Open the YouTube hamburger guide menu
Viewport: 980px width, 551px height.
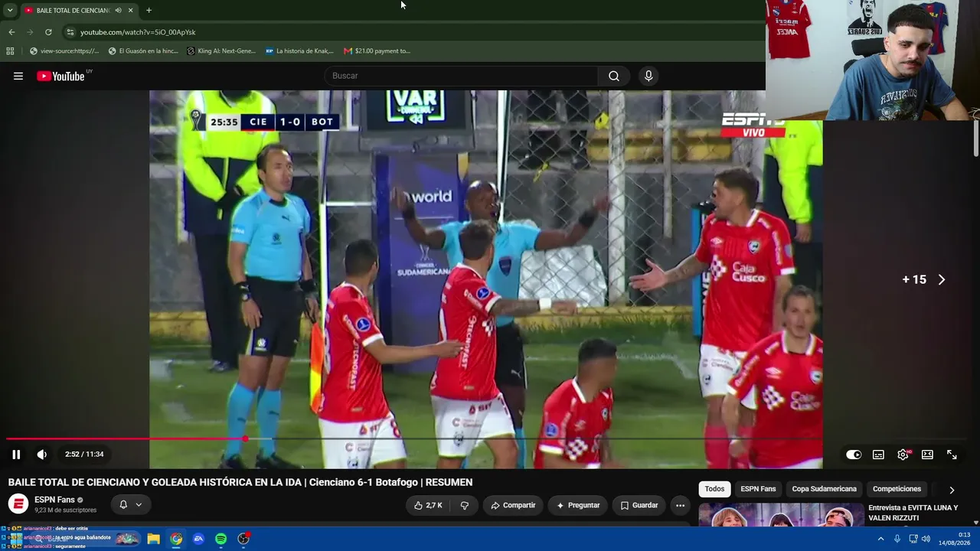point(18,76)
